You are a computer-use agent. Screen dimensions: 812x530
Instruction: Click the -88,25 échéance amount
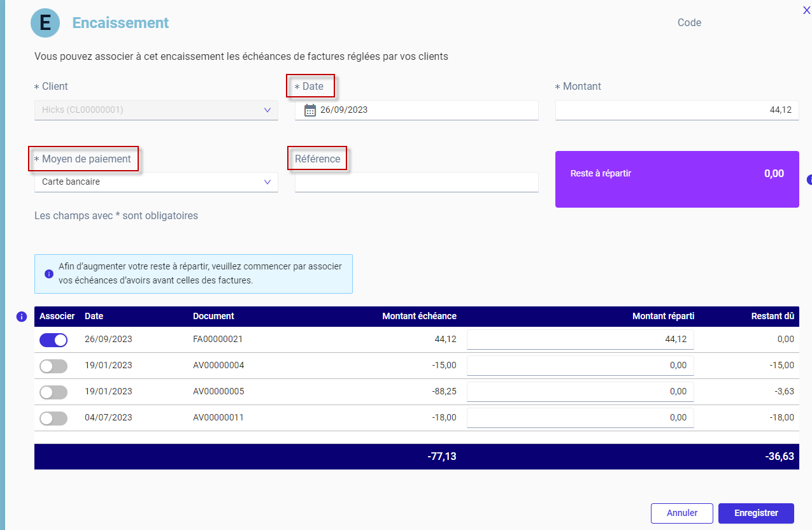(x=443, y=391)
